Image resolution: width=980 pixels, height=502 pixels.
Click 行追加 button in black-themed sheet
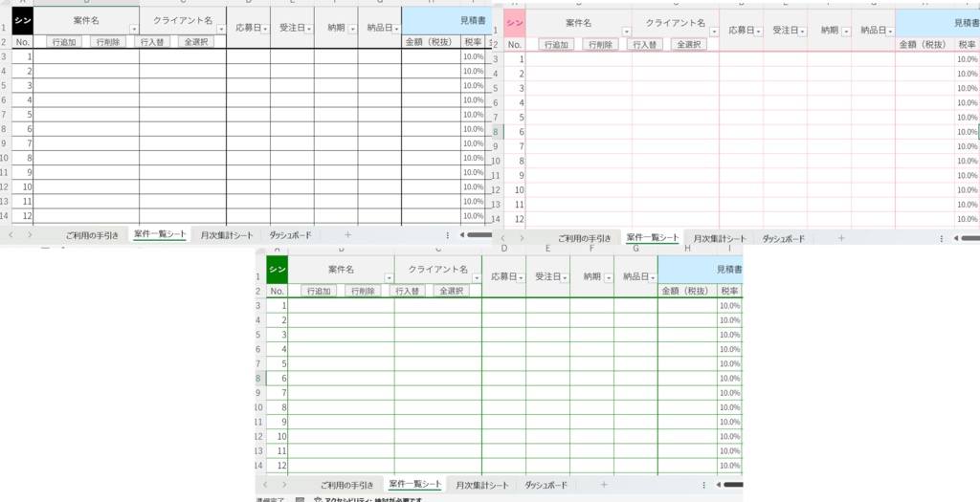pyautogui.click(x=64, y=42)
